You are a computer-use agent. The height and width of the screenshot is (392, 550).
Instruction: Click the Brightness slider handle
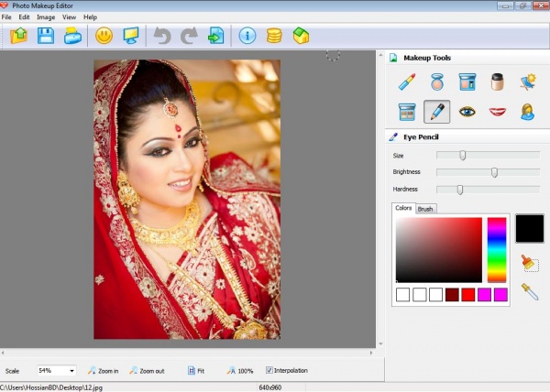[x=495, y=172]
